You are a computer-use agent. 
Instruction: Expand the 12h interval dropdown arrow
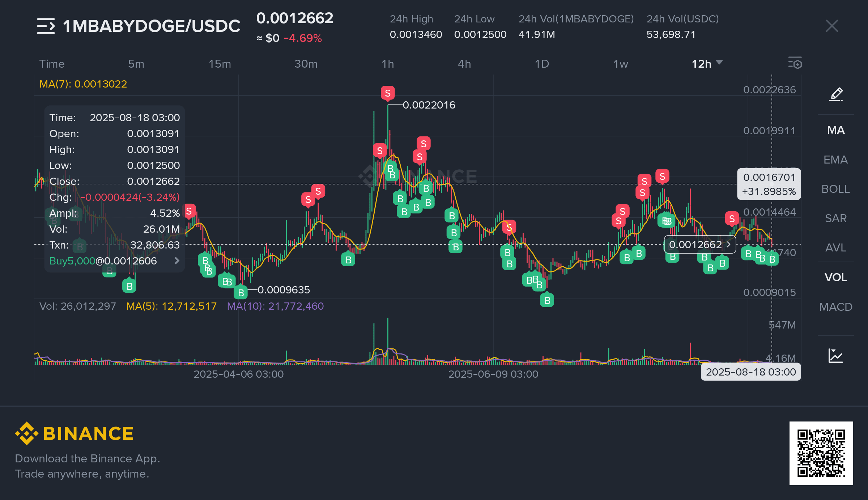(x=719, y=63)
